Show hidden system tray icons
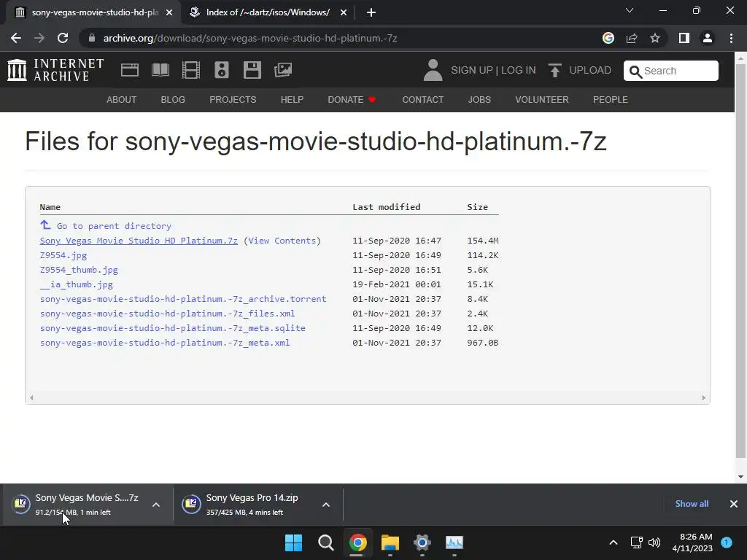The image size is (747, 560). 614,542
